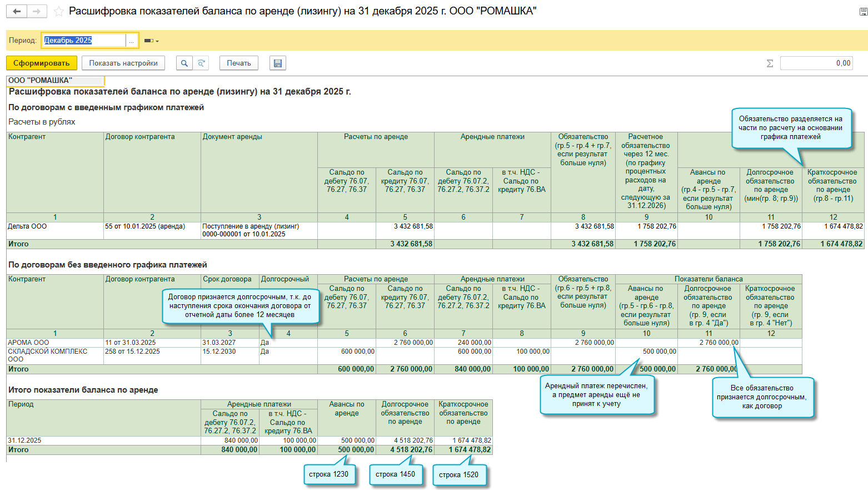868x490 pixels.
Task: Click Показать настройки
Action: point(123,63)
